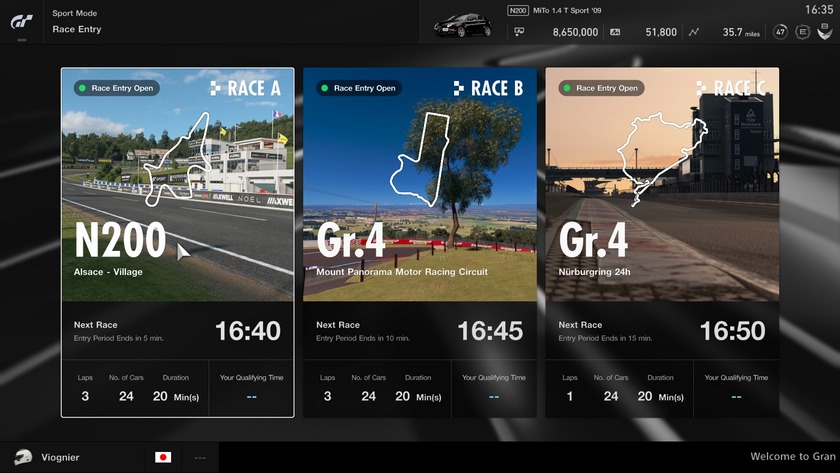This screenshot has height=473, width=840.
Task: Click the Gran Turismo logo icon
Action: [21, 21]
